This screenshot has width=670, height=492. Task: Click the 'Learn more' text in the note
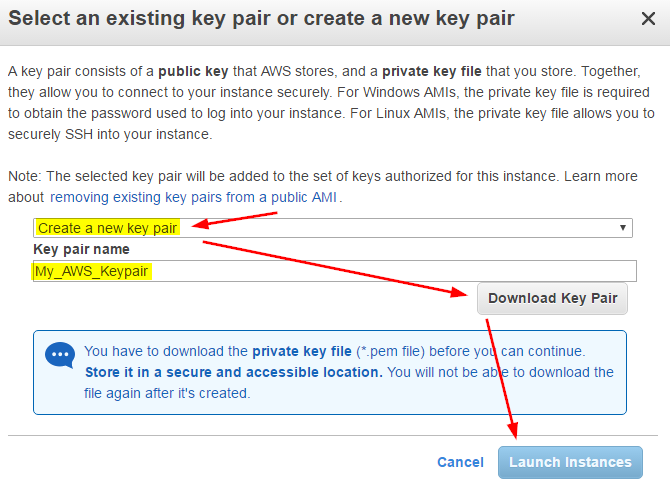pyautogui.click(x=601, y=176)
